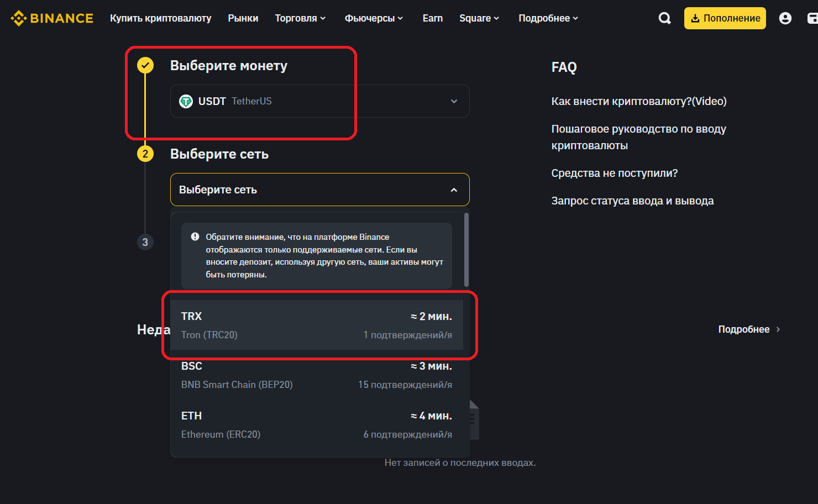The width and height of the screenshot is (818, 504).
Task: Select the TRX Tron (TRC20) network
Action: (x=316, y=325)
